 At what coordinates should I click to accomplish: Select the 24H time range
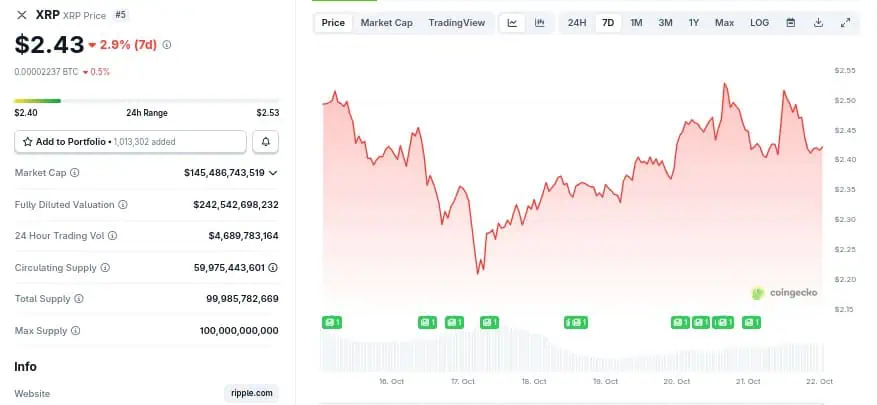(x=577, y=23)
